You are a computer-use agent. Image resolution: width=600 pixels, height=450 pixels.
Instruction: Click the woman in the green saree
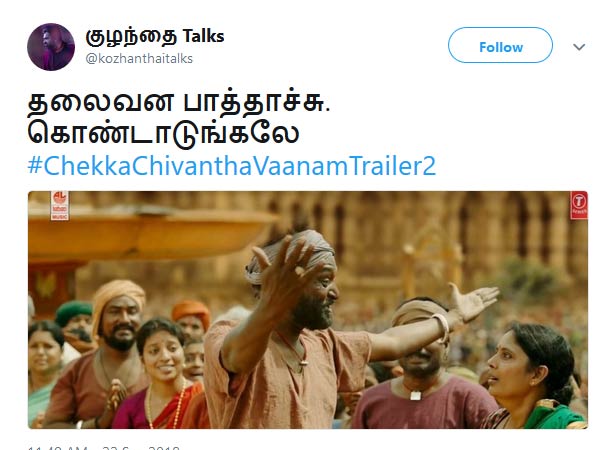point(536,377)
